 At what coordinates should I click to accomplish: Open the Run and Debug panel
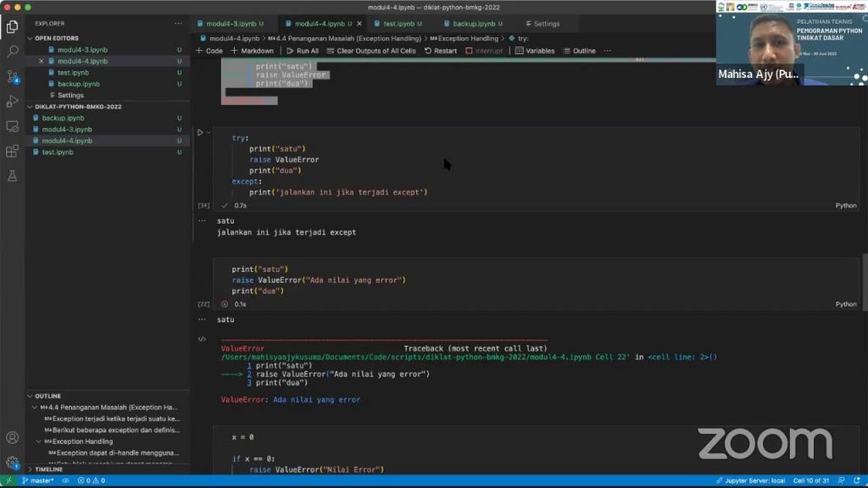tap(11, 102)
